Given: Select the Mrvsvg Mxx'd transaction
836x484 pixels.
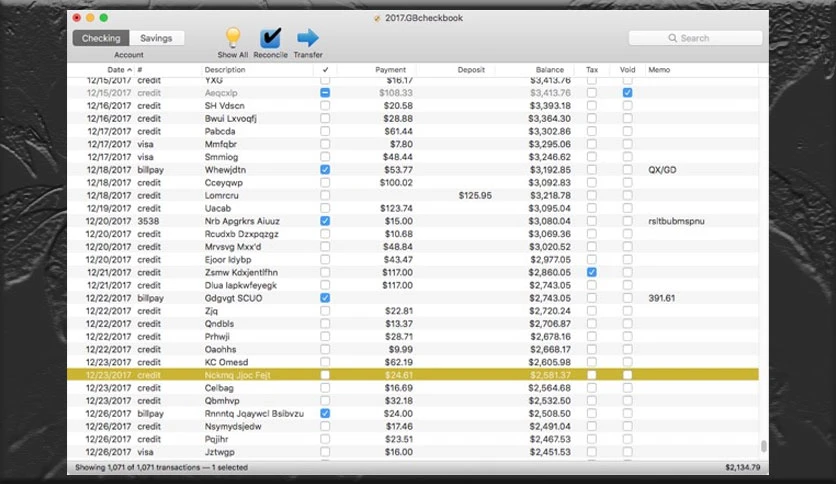Looking at the screenshot, I should tap(413, 247).
